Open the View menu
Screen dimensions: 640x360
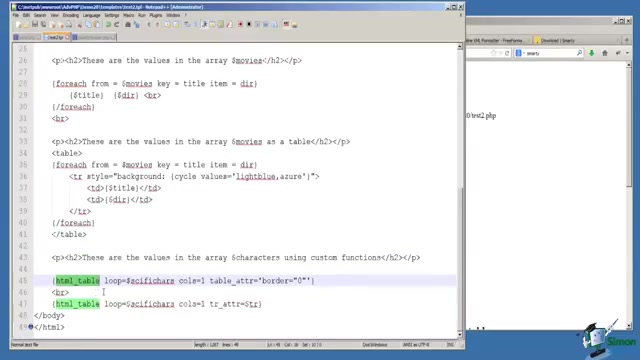(x=54, y=15)
